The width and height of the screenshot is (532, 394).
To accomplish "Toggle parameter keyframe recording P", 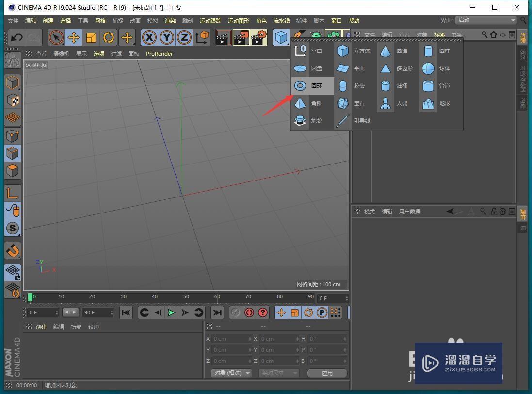I will click(322, 312).
